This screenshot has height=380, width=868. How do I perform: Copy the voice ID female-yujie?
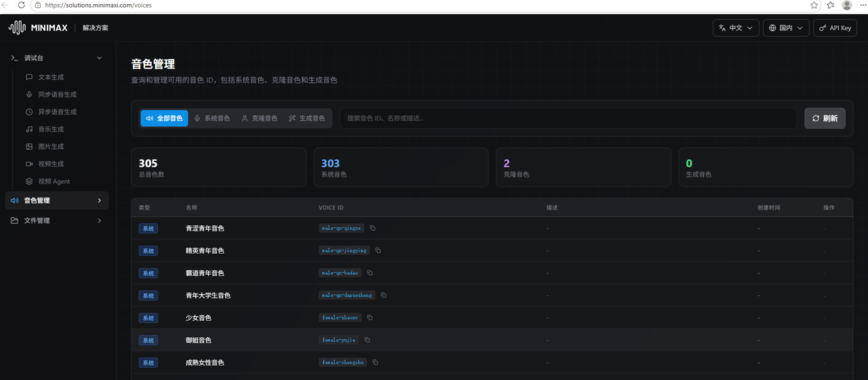(368, 340)
